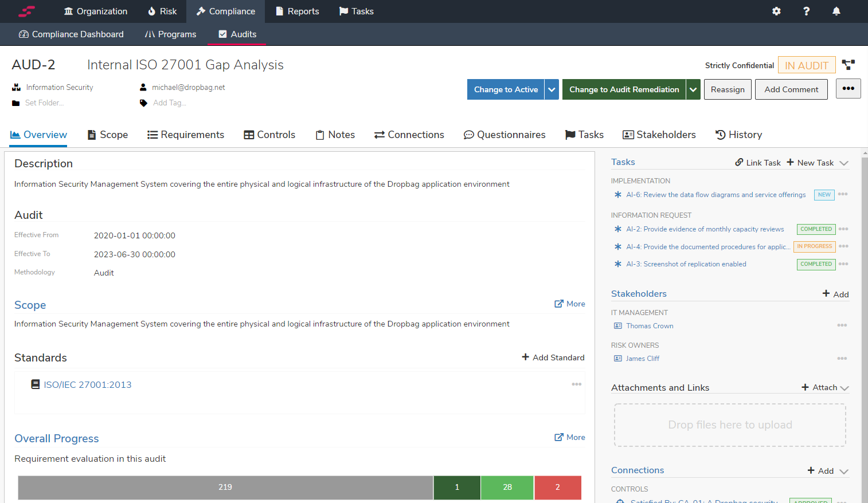Open ellipsis menu for task AI-3
868x503 pixels.
[843, 264]
